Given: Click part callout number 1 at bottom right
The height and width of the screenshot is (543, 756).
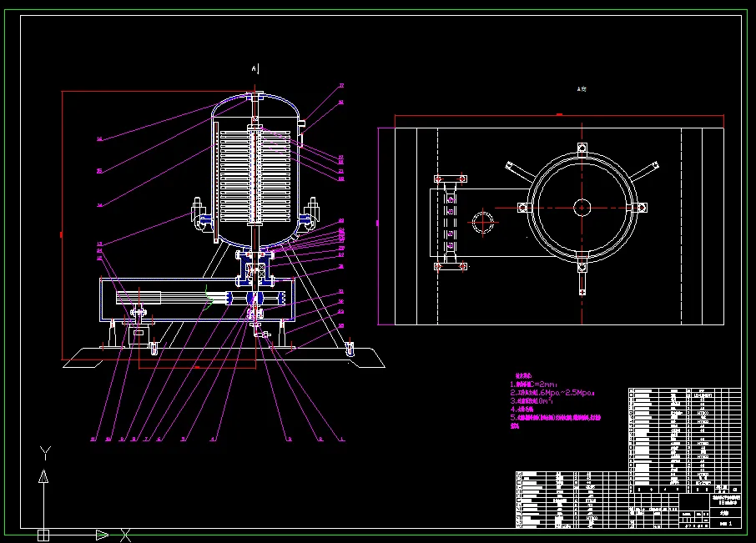Looking at the screenshot, I should (341, 438).
